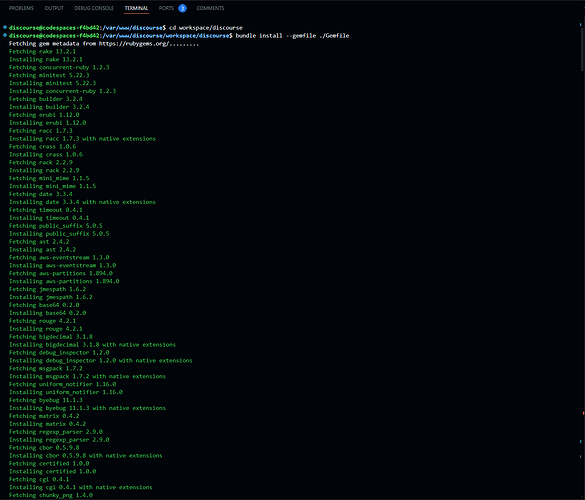585x500 pixels.
Task: Click the command marker beside 'bundle install' line
Action: (x=5, y=35)
